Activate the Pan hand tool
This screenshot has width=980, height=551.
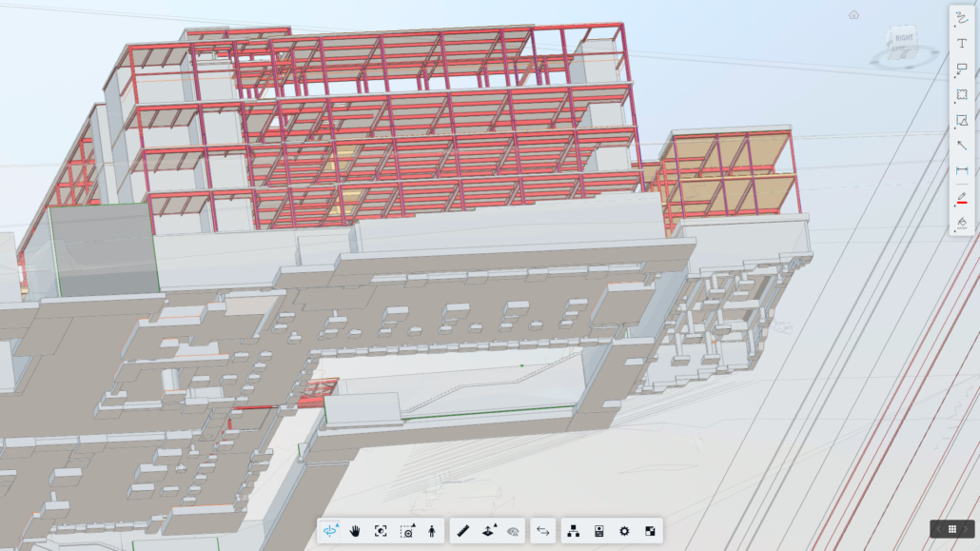pyautogui.click(x=355, y=531)
